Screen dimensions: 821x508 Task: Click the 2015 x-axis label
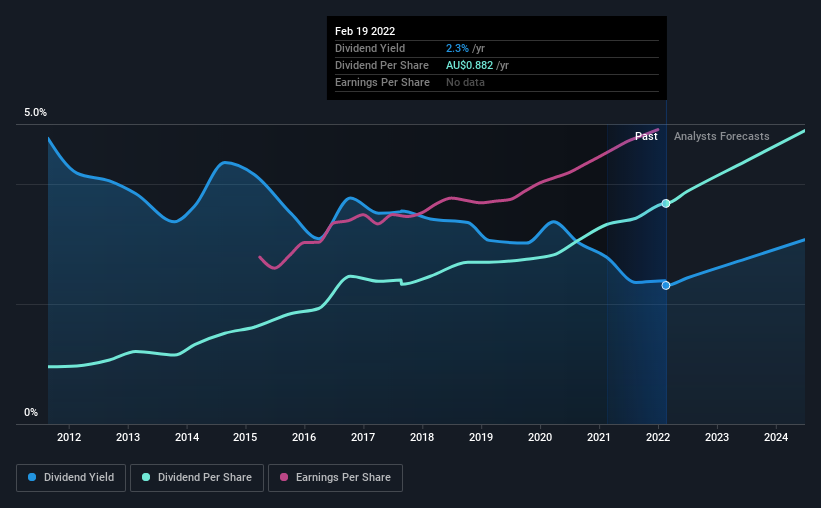(x=245, y=437)
